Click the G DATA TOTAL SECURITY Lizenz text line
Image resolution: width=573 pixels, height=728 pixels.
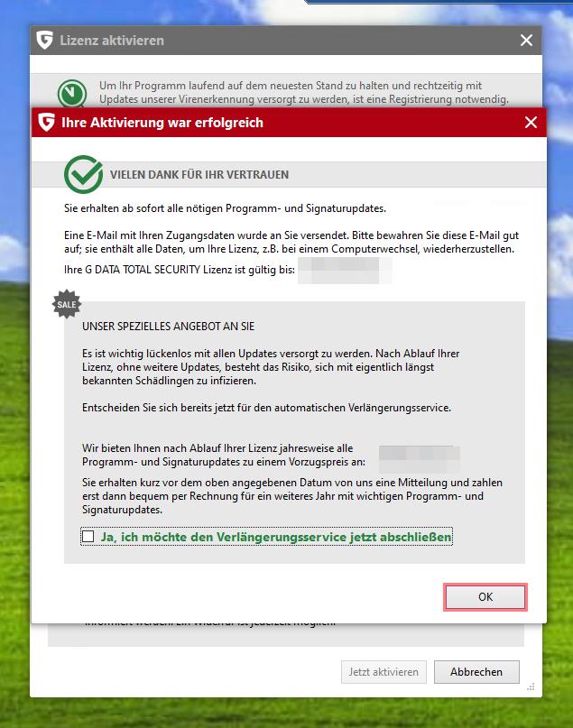click(x=180, y=270)
